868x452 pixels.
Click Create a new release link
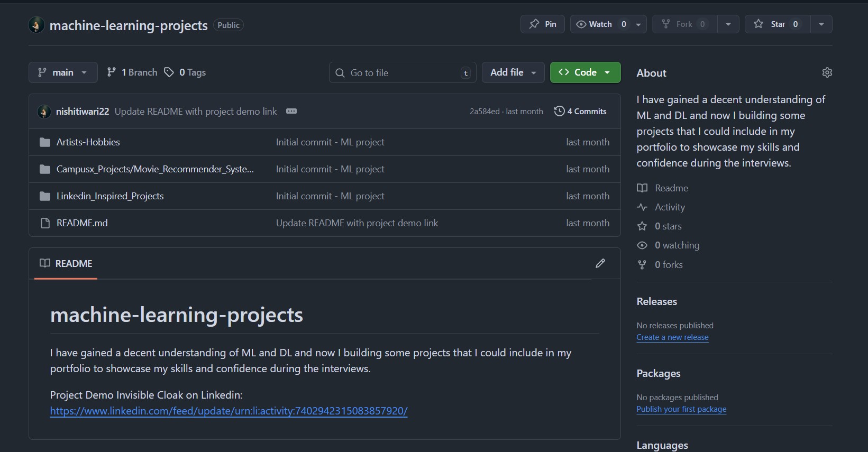pyautogui.click(x=672, y=337)
